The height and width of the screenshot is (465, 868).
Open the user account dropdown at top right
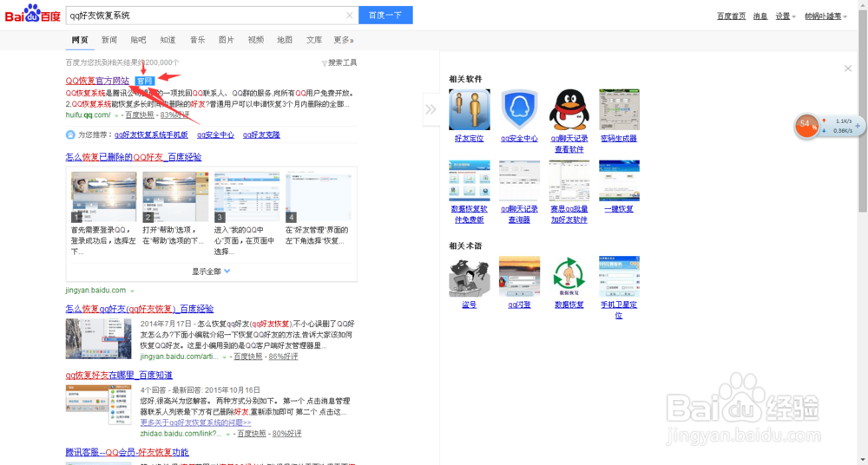coord(826,16)
